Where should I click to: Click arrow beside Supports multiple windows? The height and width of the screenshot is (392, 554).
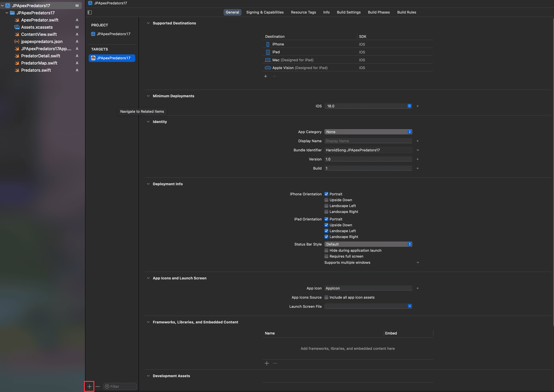pyautogui.click(x=418, y=262)
